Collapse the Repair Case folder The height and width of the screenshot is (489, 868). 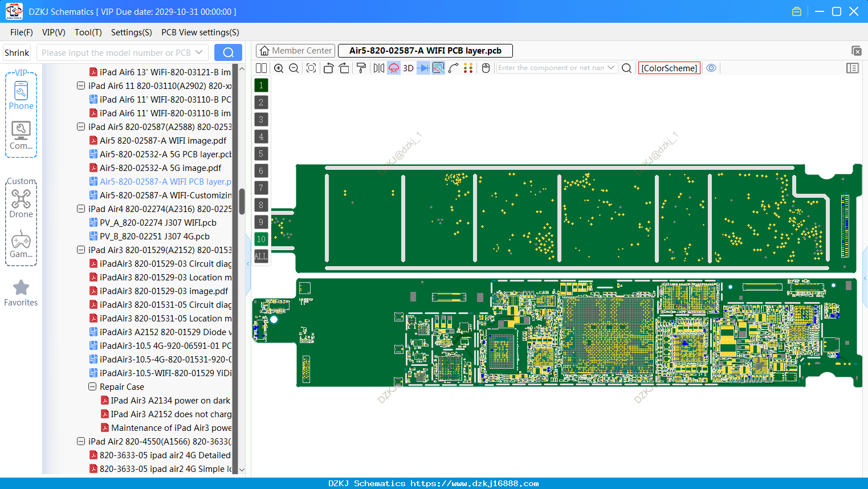click(92, 386)
